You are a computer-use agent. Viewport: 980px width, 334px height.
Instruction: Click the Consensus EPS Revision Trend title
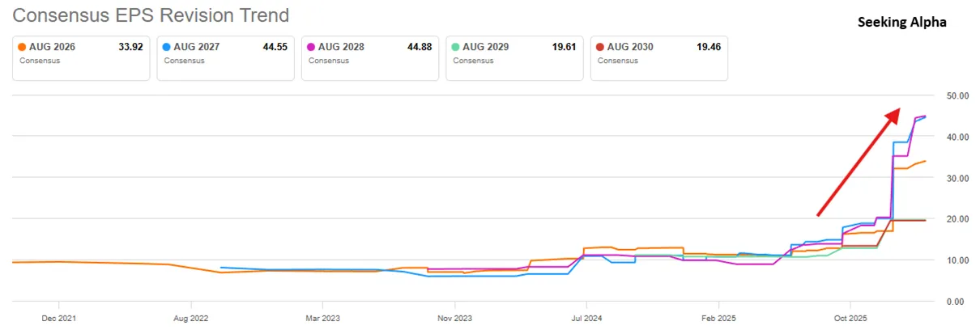[x=151, y=15]
